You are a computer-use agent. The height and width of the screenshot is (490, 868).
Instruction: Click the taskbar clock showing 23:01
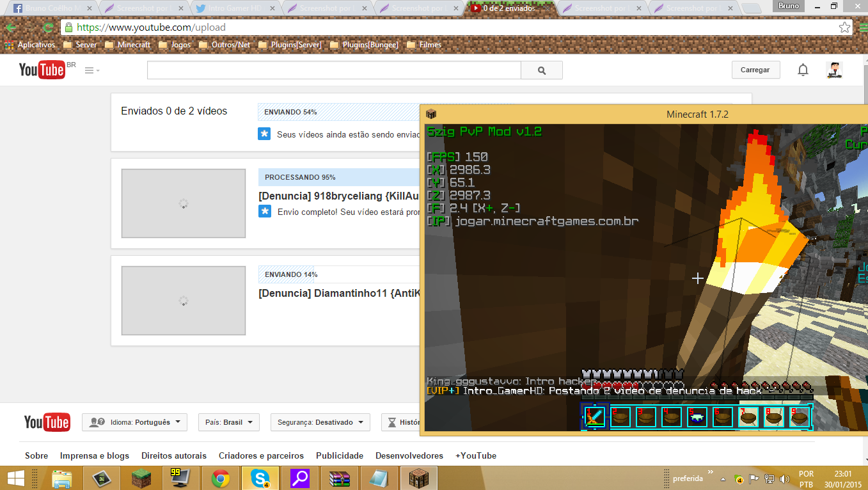(843, 479)
